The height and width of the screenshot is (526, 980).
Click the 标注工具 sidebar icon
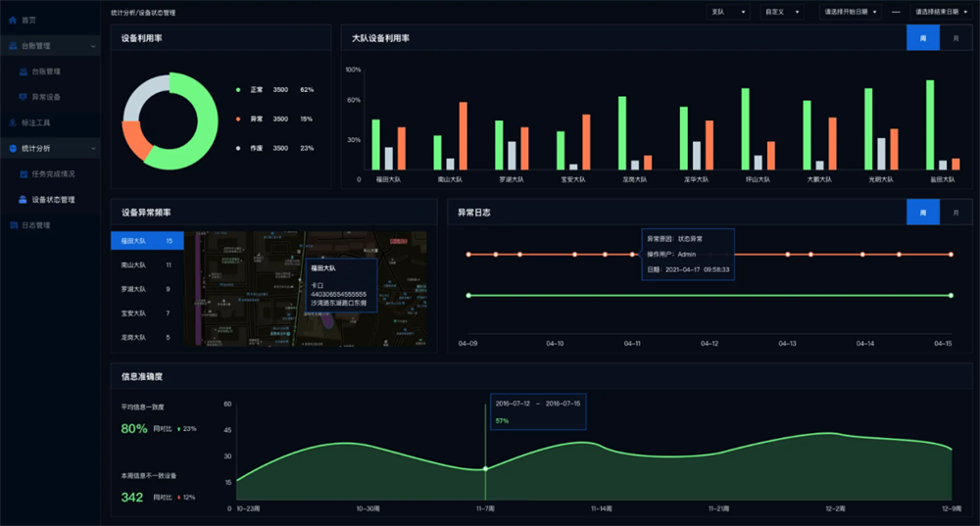(x=13, y=122)
